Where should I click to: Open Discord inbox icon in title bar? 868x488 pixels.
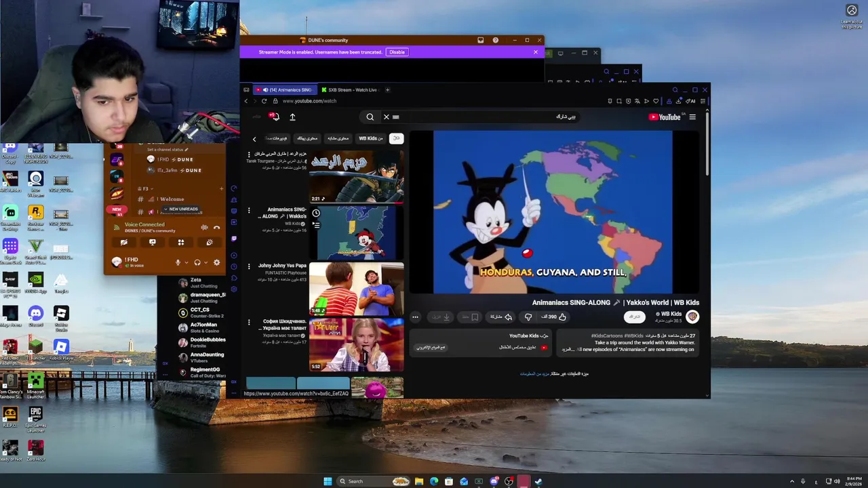point(481,40)
